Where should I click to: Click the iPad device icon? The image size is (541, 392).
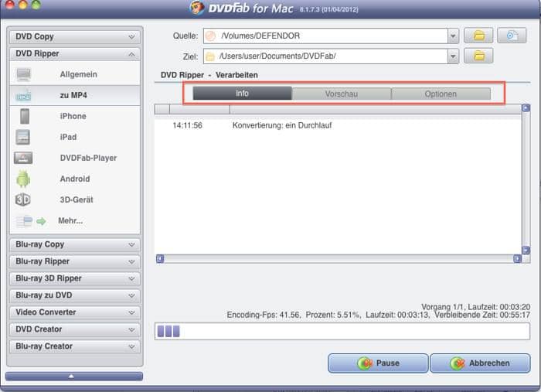(22, 138)
